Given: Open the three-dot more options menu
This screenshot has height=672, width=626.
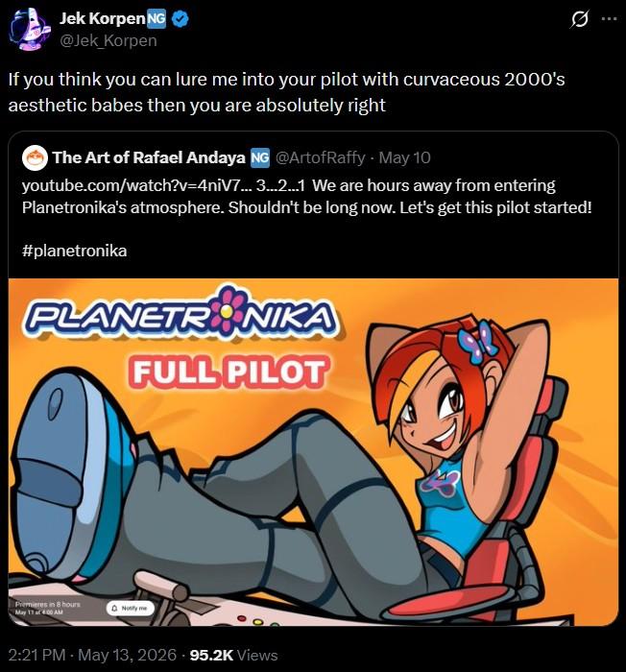Looking at the screenshot, I should (610, 18).
